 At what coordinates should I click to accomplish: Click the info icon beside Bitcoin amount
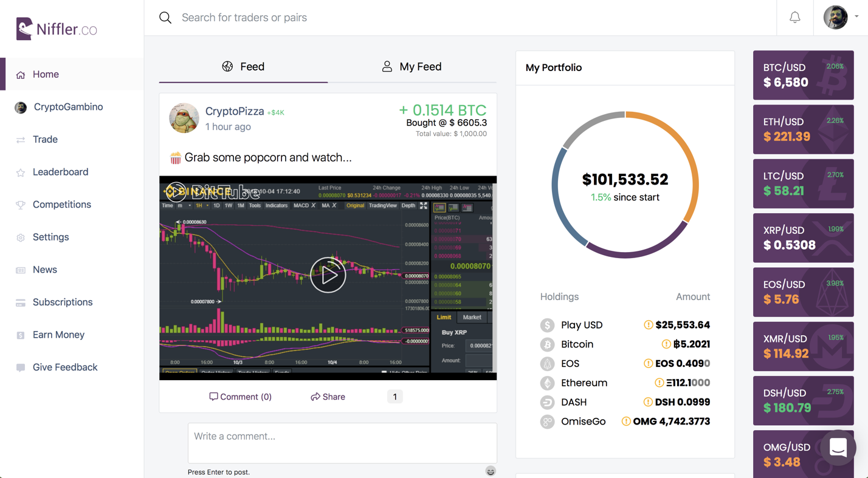point(666,344)
